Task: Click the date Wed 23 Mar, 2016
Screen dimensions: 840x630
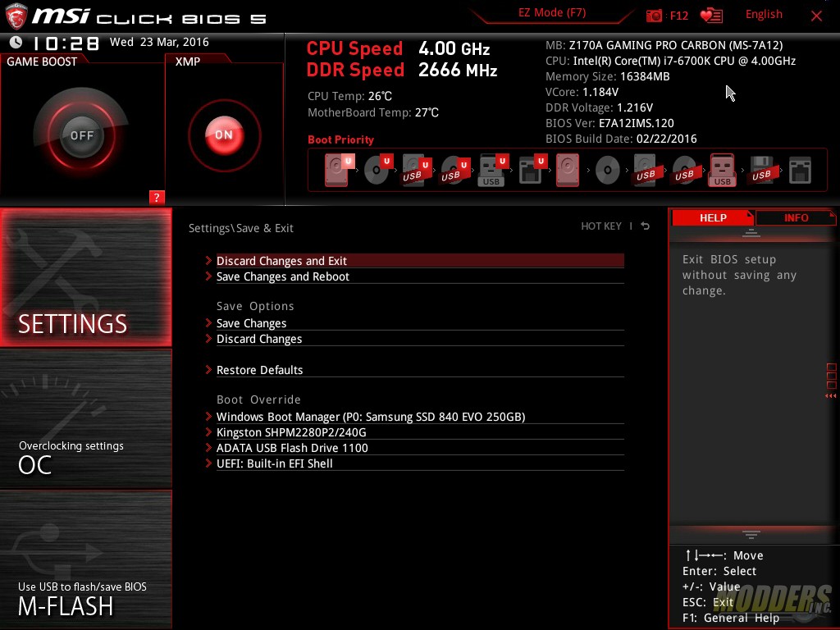Action: tap(159, 42)
